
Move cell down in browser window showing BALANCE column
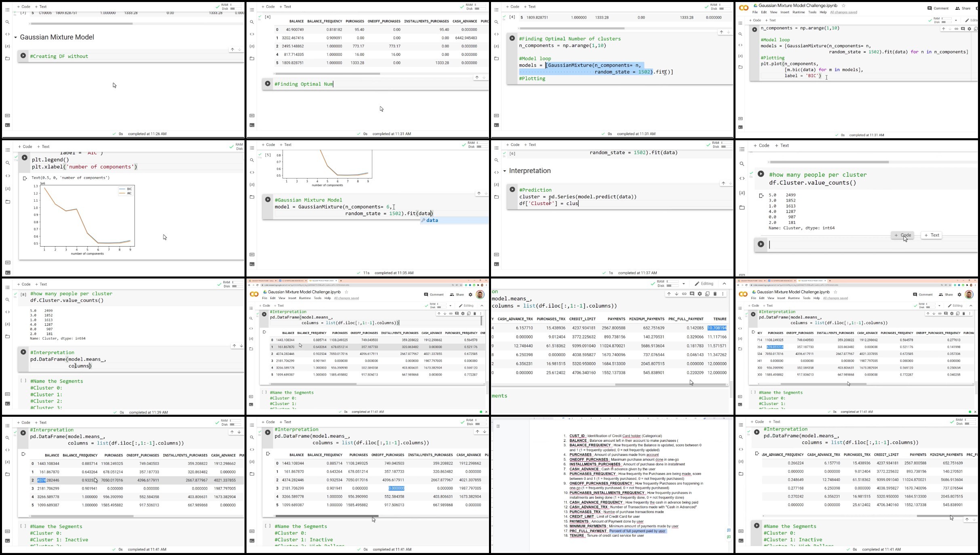click(x=445, y=314)
